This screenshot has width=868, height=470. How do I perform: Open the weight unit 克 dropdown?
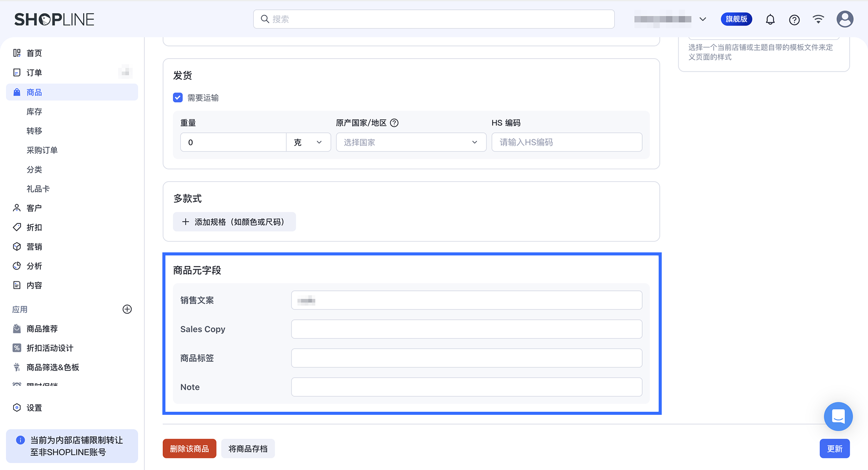pos(308,142)
